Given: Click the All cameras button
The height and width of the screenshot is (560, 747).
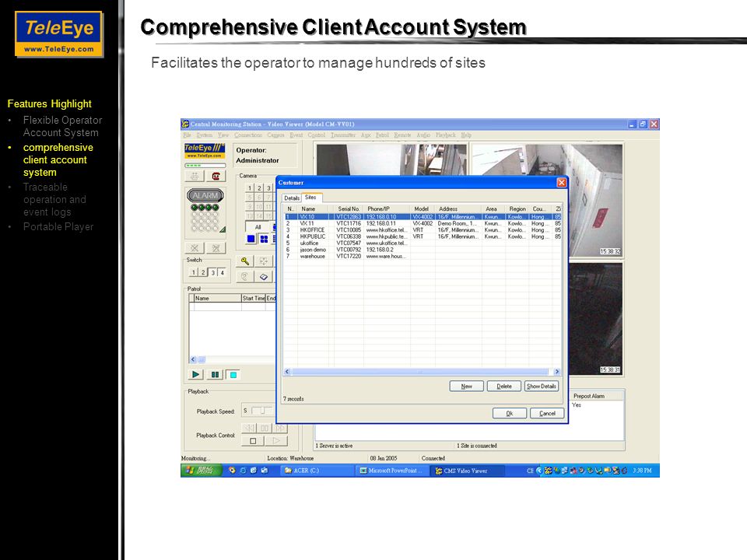Looking at the screenshot, I should pyautogui.click(x=258, y=227).
